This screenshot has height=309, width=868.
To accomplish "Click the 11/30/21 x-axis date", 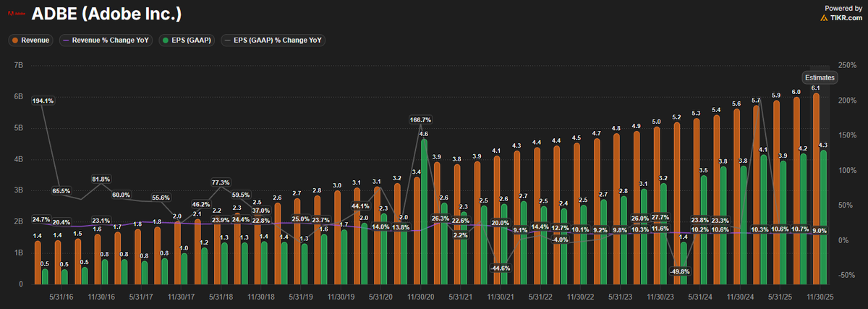I will coord(500,296).
